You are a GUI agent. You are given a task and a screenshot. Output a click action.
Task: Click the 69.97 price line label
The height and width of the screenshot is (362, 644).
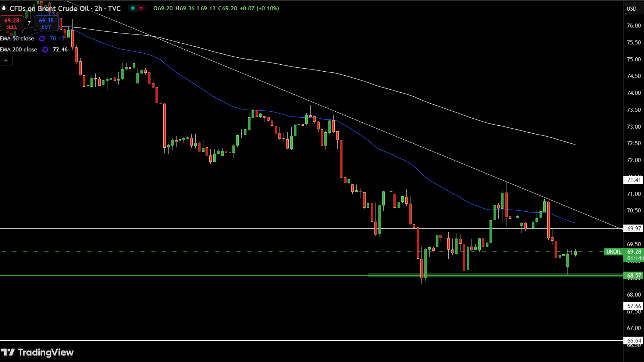634,228
